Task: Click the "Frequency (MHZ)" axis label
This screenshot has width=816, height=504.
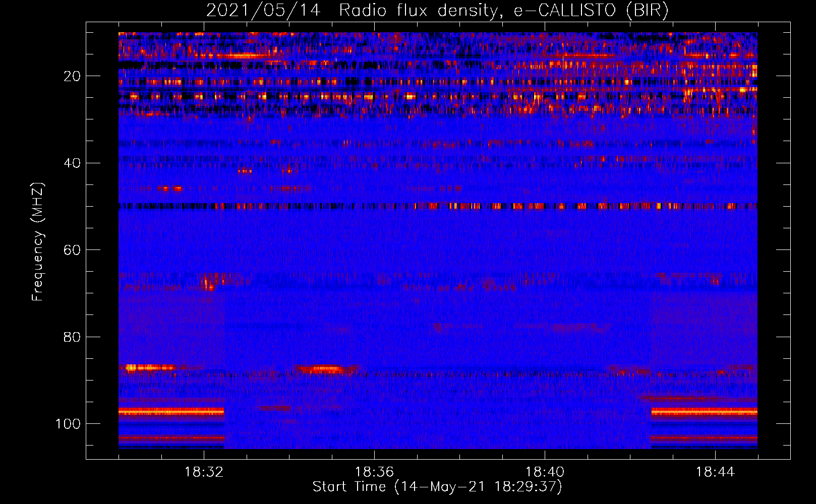Action: (38, 242)
